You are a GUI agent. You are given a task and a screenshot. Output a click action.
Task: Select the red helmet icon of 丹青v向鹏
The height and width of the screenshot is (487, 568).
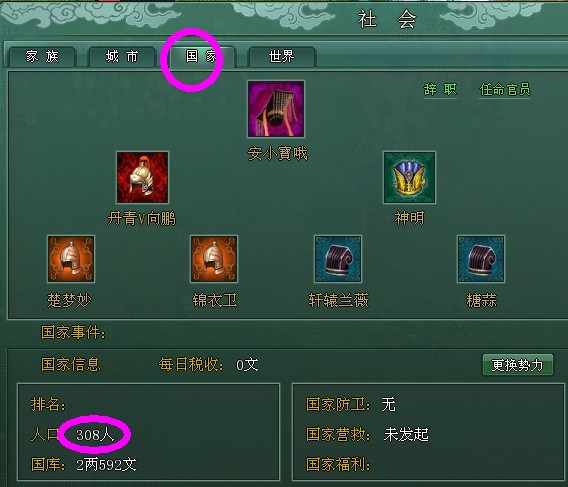(x=142, y=178)
